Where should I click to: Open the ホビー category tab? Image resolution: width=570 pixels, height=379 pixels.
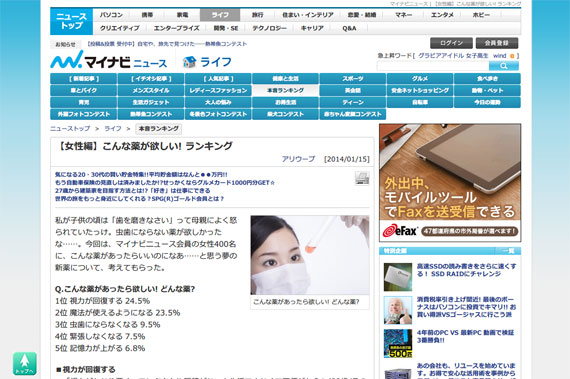(x=481, y=15)
